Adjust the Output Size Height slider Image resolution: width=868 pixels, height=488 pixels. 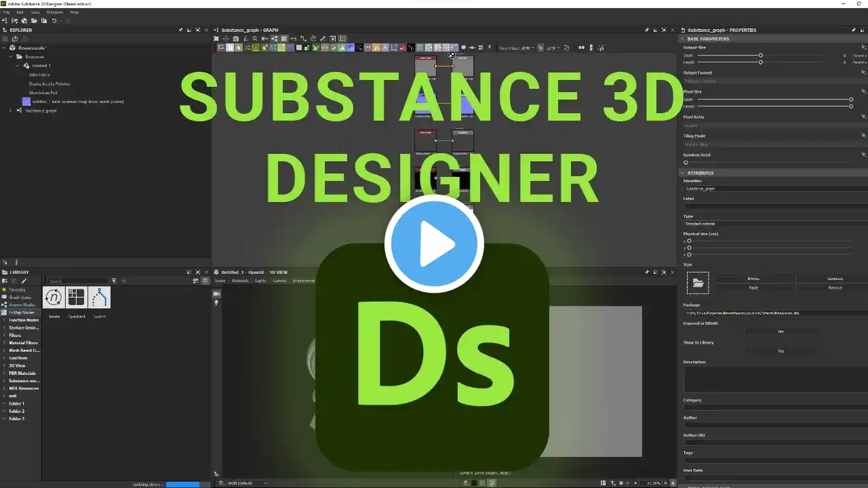[x=761, y=62]
